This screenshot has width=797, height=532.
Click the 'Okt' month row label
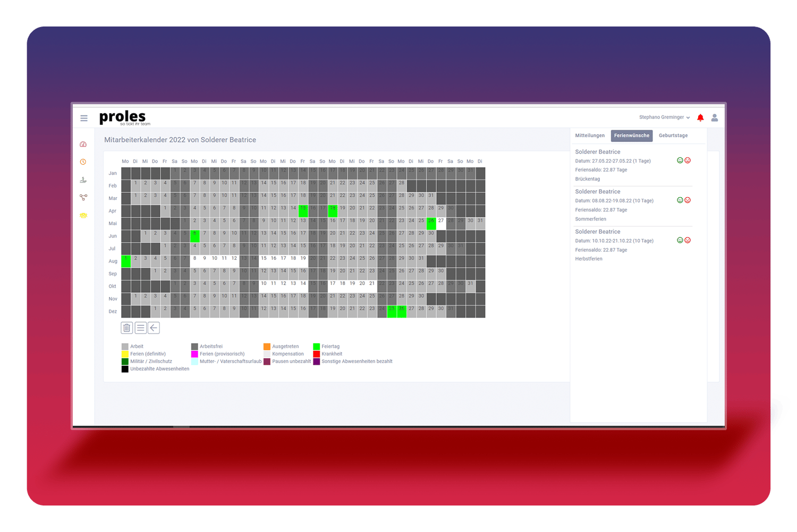(x=113, y=286)
